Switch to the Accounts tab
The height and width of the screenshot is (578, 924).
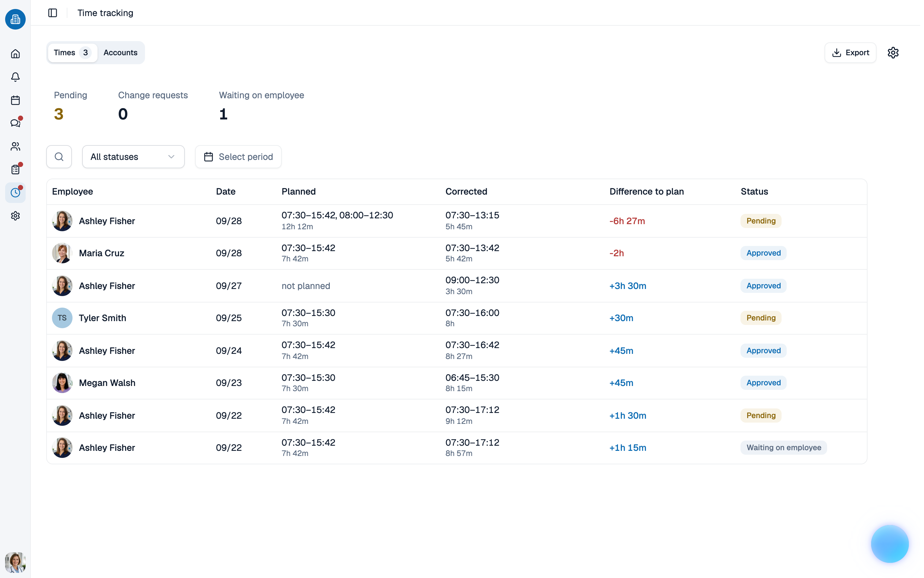[121, 53]
